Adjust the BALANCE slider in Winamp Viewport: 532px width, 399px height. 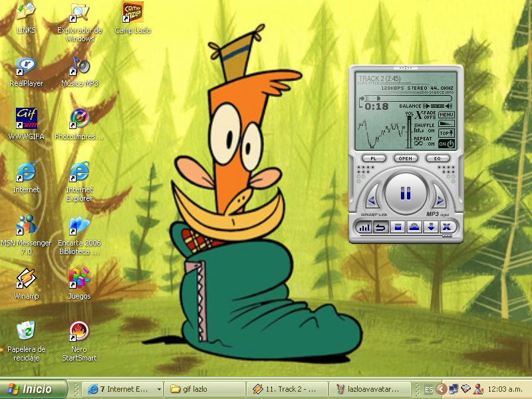coord(438,106)
